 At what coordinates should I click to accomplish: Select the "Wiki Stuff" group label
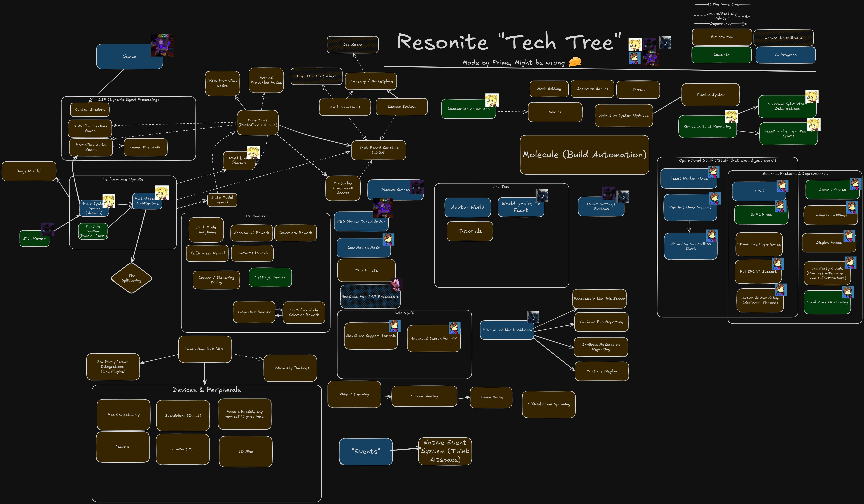click(404, 313)
